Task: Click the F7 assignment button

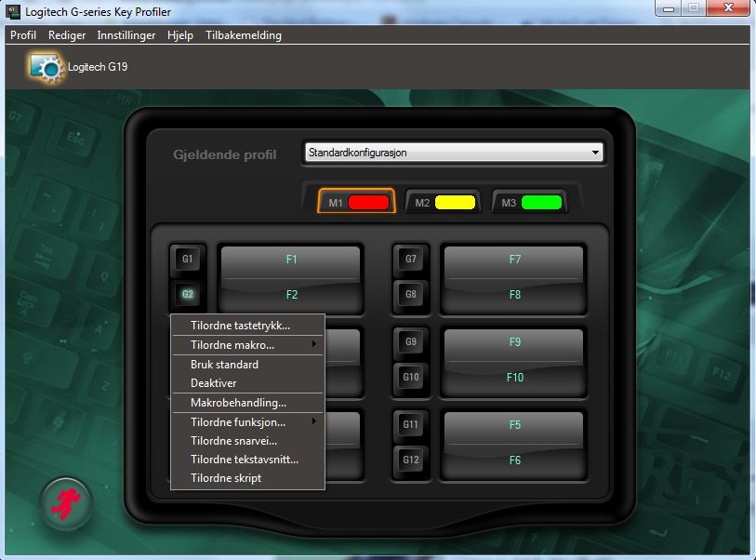Action: click(x=514, y=261)
